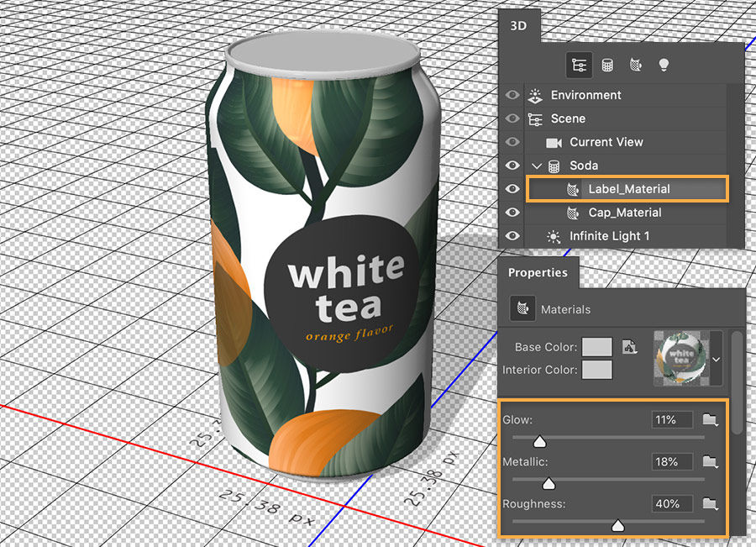Switch to the 3D panel tab
The image size is (756, 547).
click(x=518, y=26)
